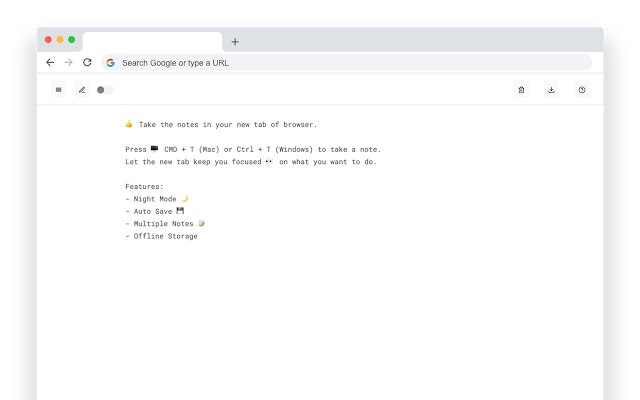Open the notes list icon
This screenshot has height=400, width=640.
coord(58,90)
